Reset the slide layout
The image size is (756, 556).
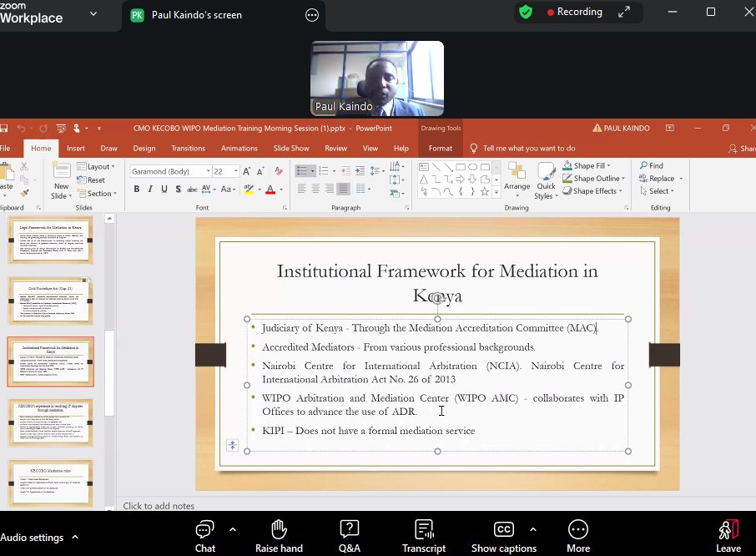pyautogui.click(x=91, y=179)
